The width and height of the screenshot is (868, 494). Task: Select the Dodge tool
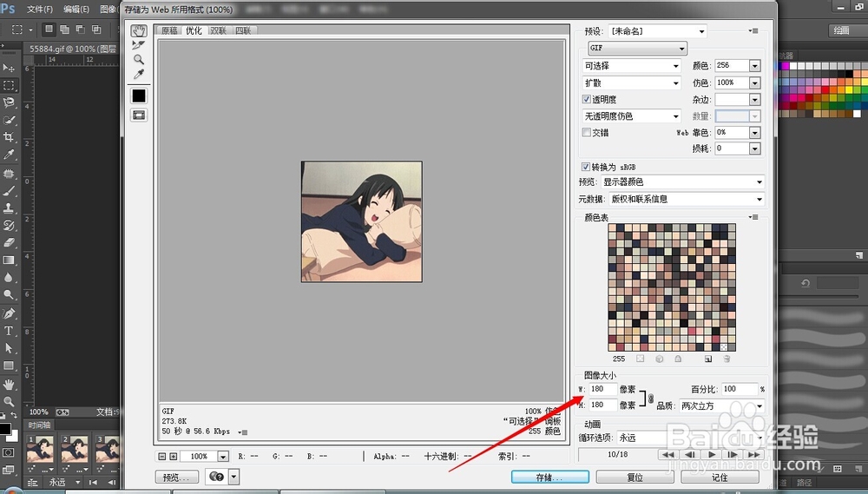[9, 294]
